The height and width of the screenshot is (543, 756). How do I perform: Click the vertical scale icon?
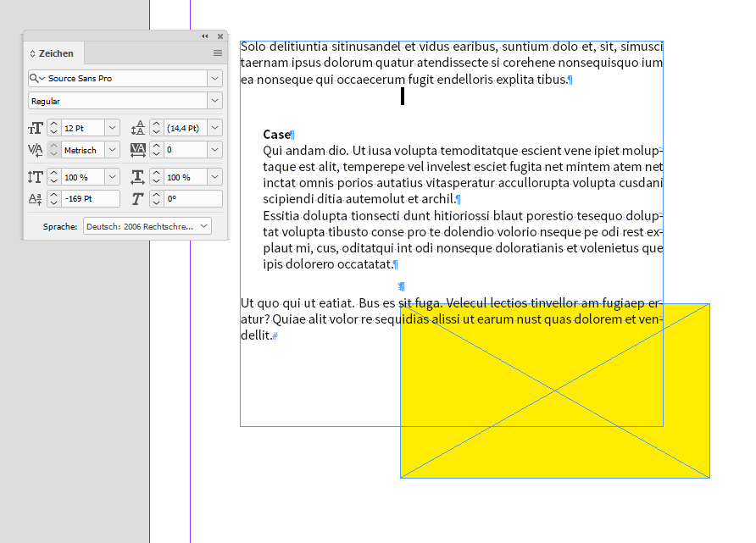[x=36, y=177]
